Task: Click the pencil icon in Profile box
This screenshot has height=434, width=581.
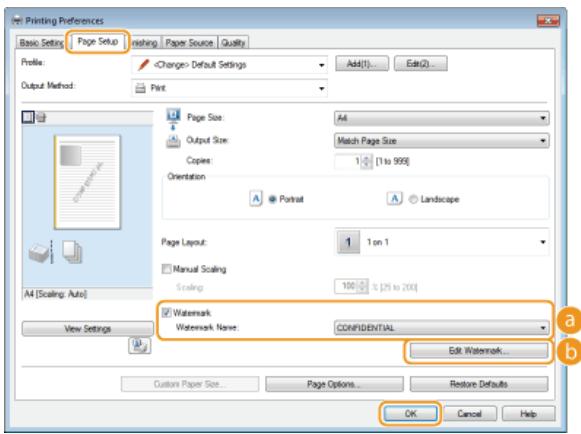Action: 143,65
